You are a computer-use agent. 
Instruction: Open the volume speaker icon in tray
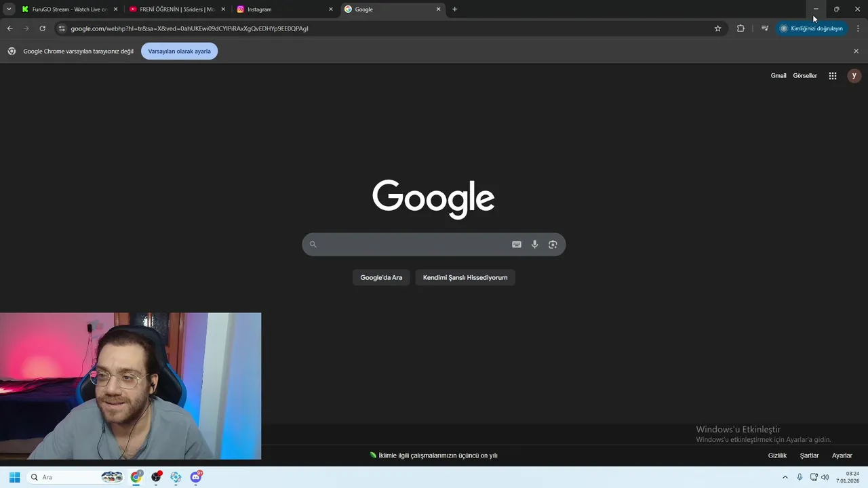pos(825,477)
